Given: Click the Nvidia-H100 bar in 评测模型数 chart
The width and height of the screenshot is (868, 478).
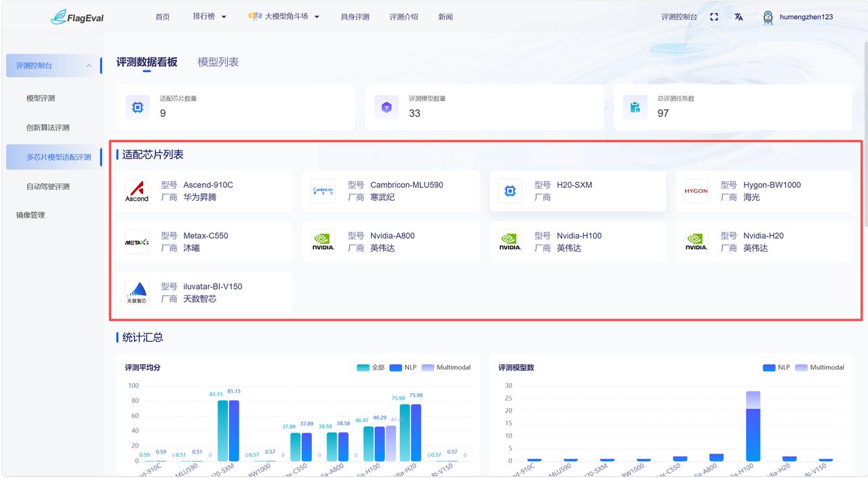Looking at the screenshot, I should [x=753, y=426].
